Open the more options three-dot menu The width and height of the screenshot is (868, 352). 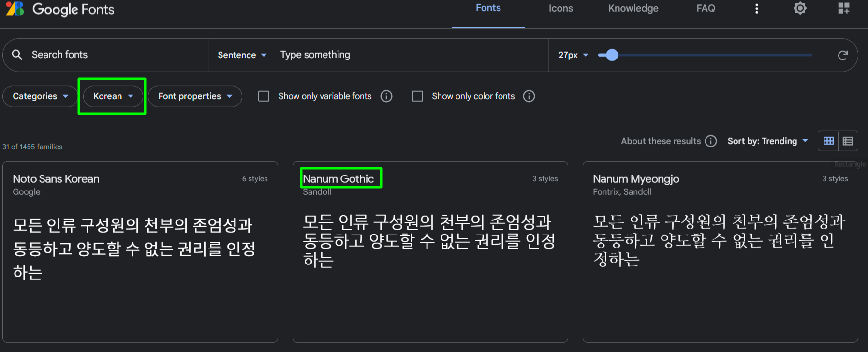pyautogui.click(x=757, y=9)
